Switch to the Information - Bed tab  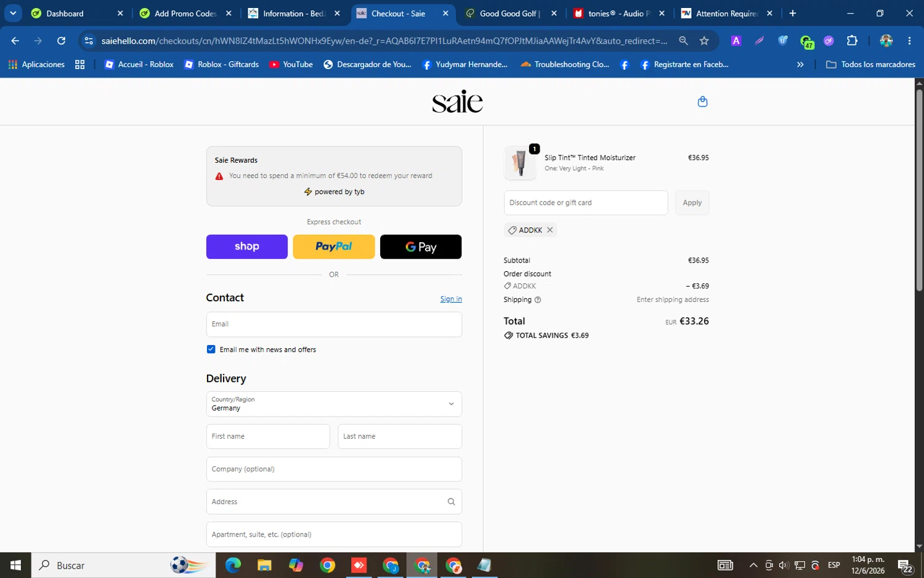click(x=293, y=14)
